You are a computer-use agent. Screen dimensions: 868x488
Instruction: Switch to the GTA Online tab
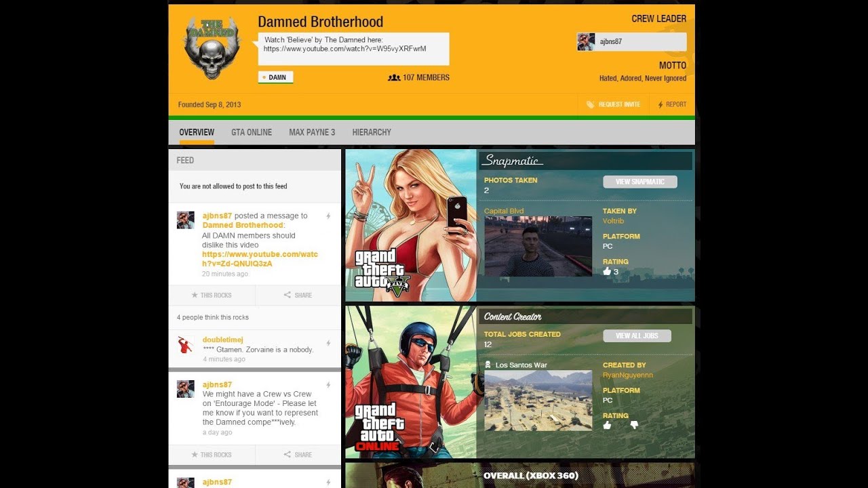[252, 132]
